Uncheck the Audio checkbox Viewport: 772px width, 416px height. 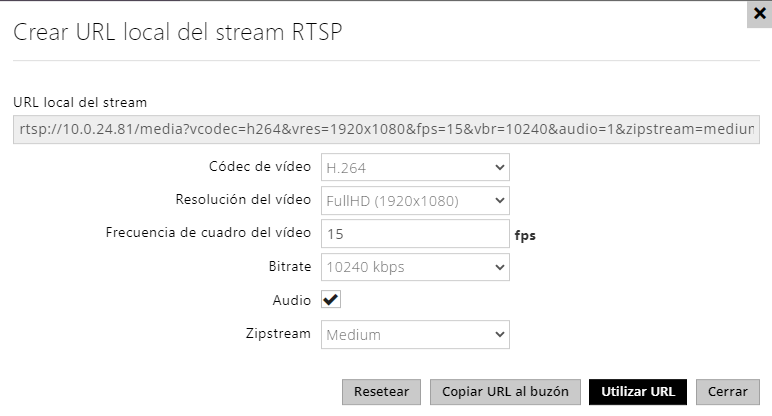[331, 300]
